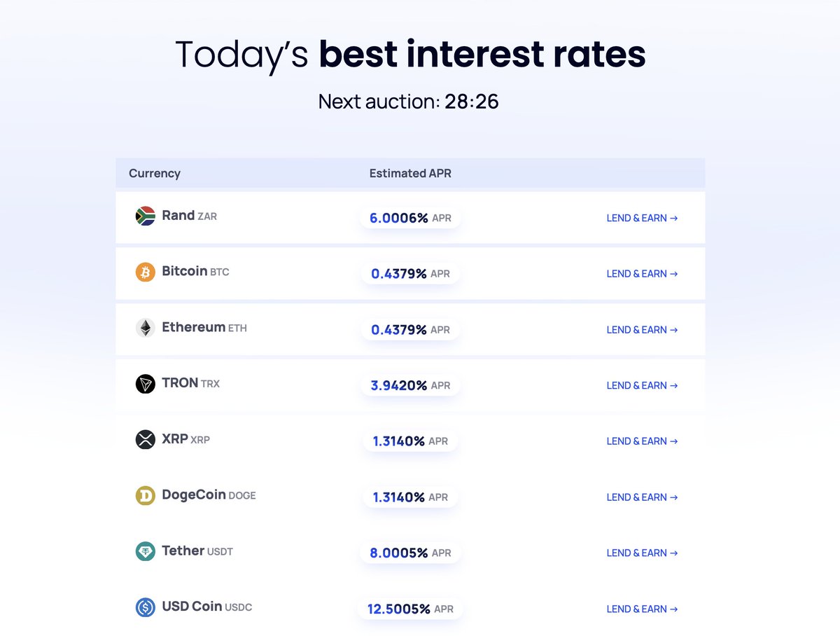Click the Estimated APR column header
The width and height of the screenshot is (840, 636).
click(x=410, y=173)
